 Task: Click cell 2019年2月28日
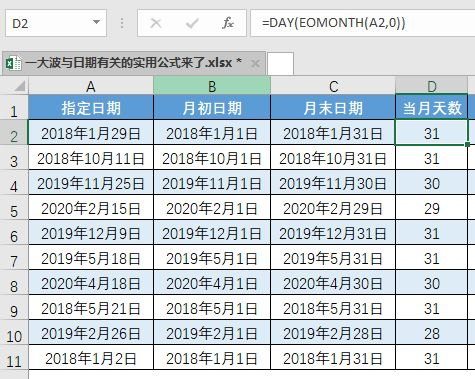(333, 333)
